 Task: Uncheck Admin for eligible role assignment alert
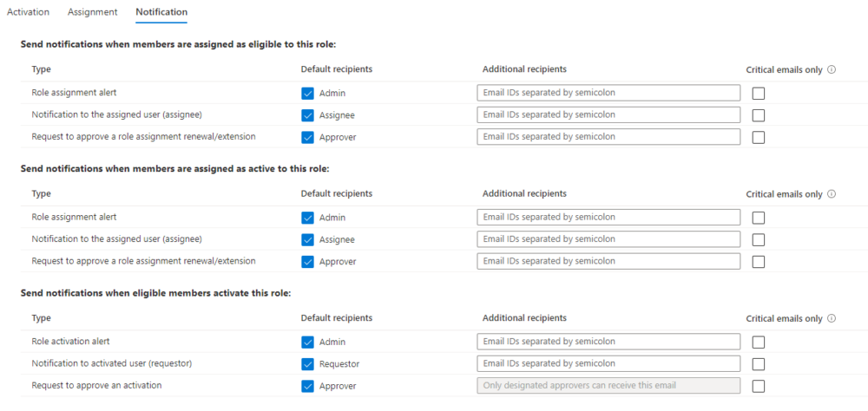(308, 94)
